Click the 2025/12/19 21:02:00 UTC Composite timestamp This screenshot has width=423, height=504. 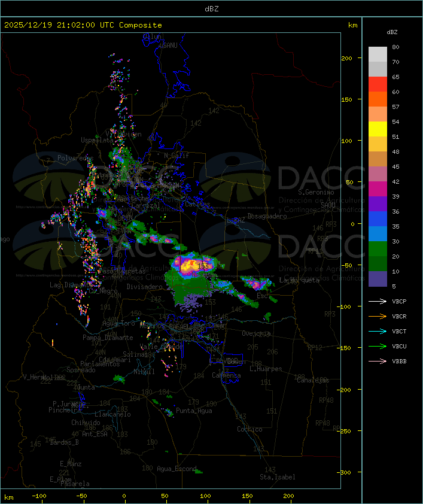tap(83, 25)
